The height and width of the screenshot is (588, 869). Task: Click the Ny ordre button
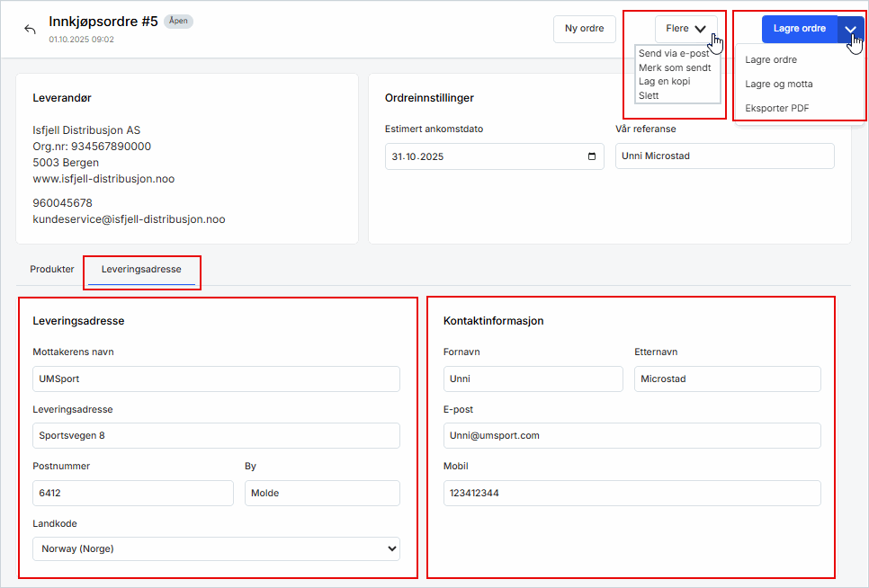(584, 29)
